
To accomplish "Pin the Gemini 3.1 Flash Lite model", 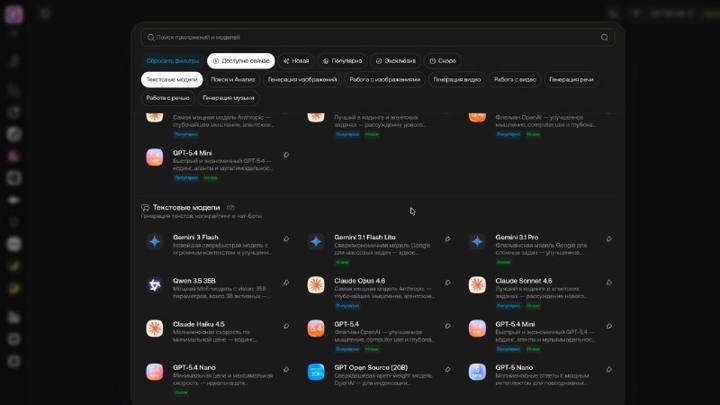I will 448,239.
